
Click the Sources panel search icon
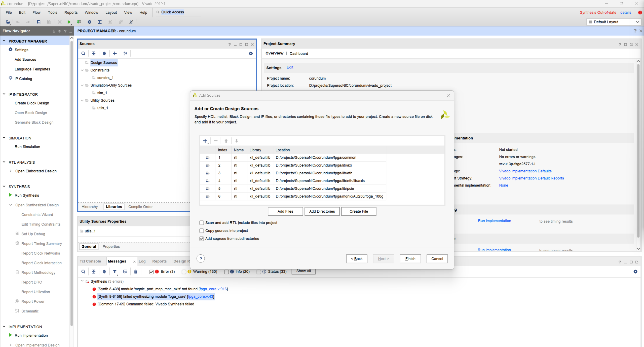tap(83, 53)
